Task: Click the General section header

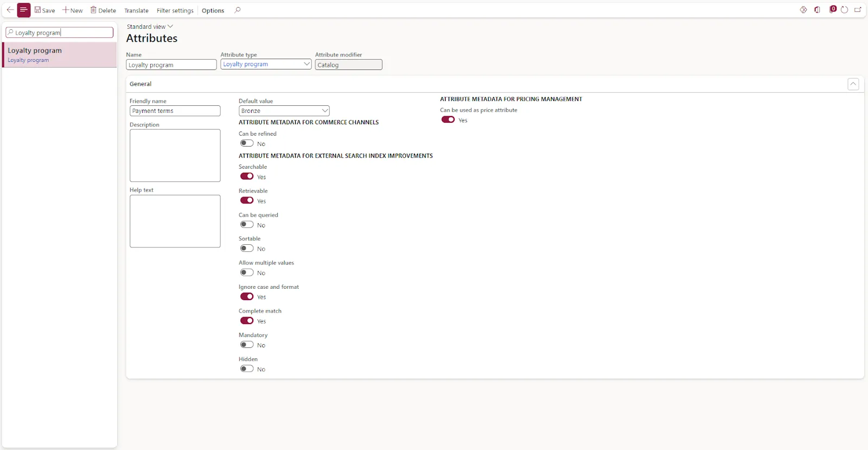Action: pyautogui.click(x=141, y=84)
